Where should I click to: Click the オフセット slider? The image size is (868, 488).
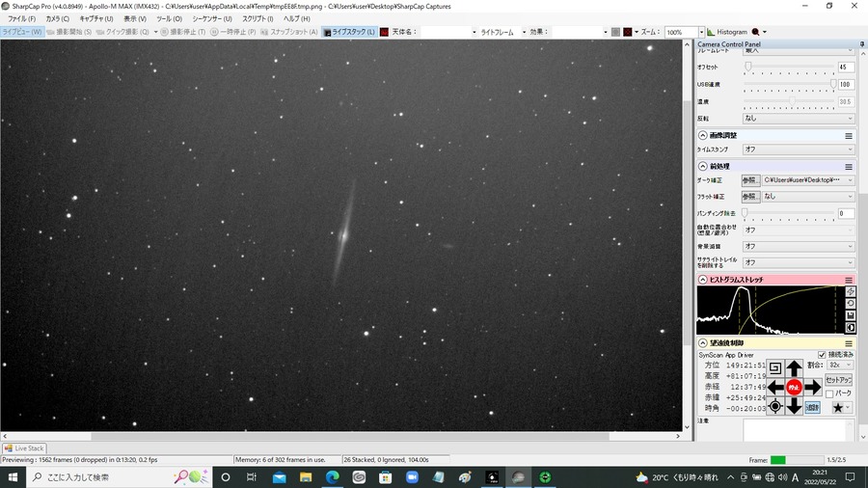[789, 67]
